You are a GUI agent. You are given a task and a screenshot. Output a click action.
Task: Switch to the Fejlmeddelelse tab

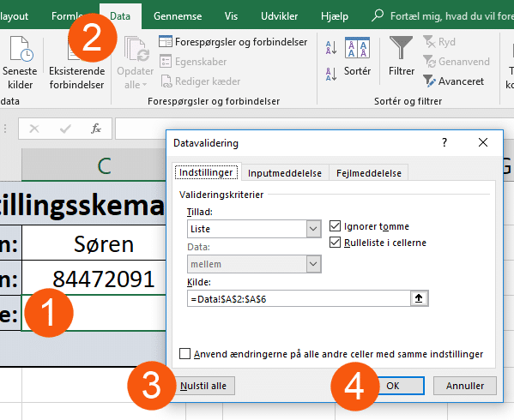point(369,173)
